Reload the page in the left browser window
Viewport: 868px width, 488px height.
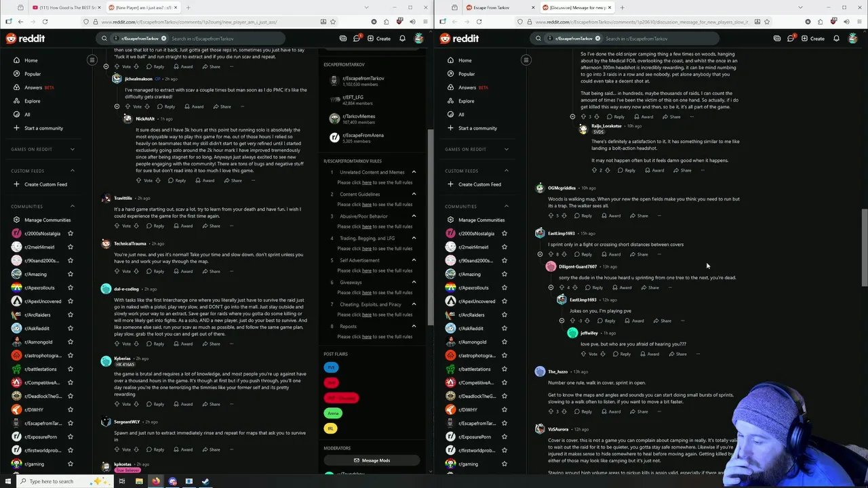[x=45, y=22]
